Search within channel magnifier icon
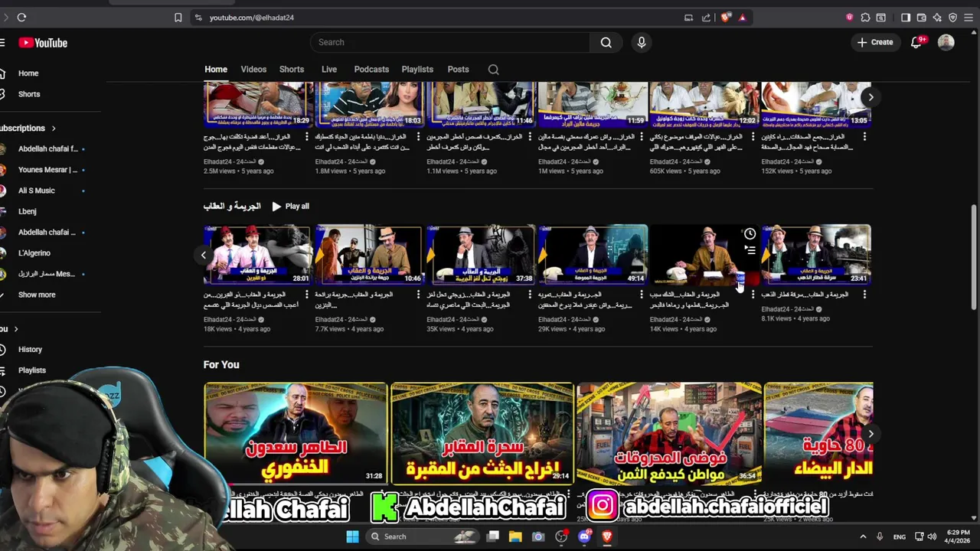Viewport: 980px width, 551px height. coord(494,70)
